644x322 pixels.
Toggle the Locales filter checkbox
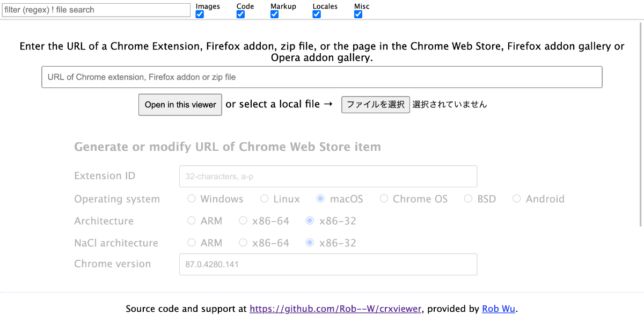click(317, 14)
